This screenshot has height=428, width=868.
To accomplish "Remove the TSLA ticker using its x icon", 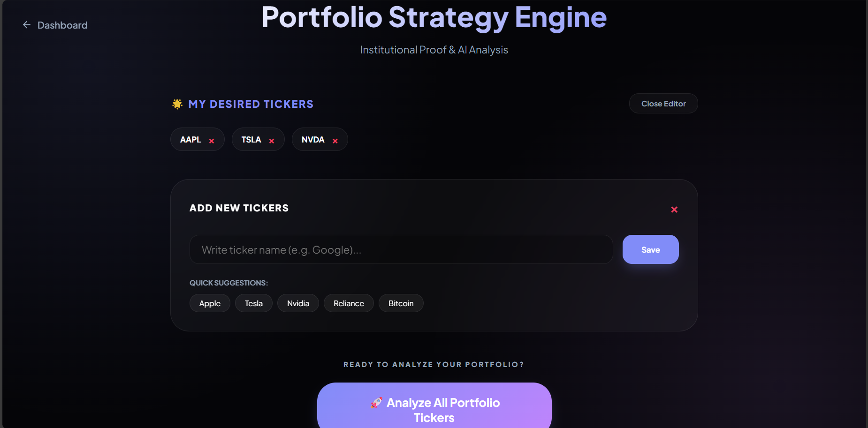I will (x=272, y=140).
